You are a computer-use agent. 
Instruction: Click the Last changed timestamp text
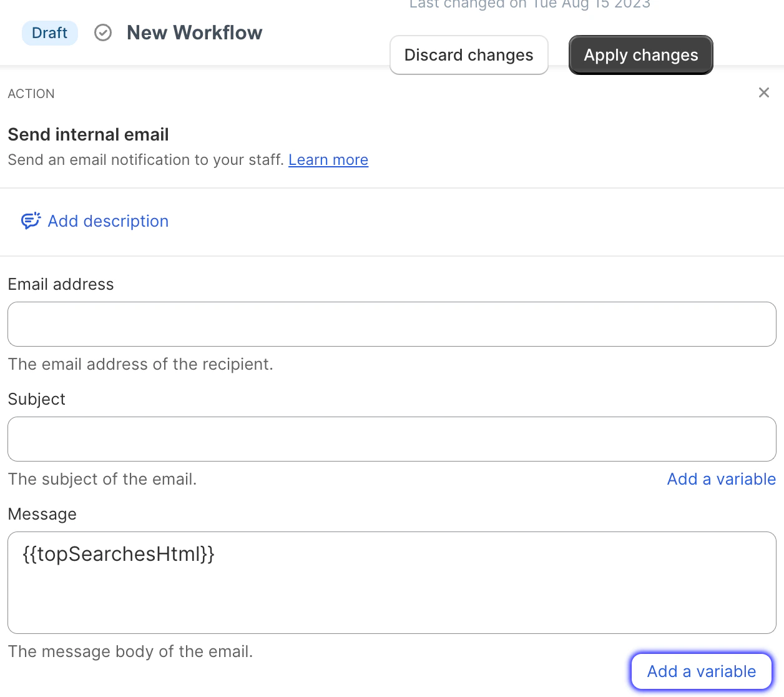pos(529,5)
